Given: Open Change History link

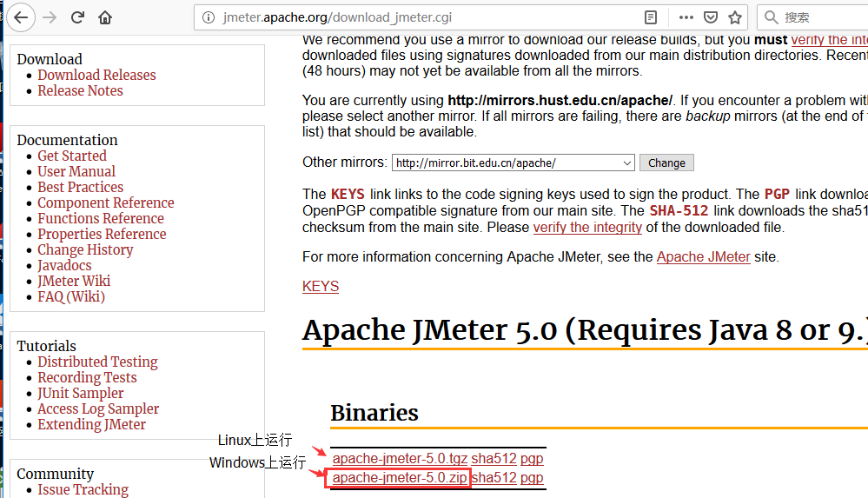Looking at the screenshot, I should tap(85, 249).
